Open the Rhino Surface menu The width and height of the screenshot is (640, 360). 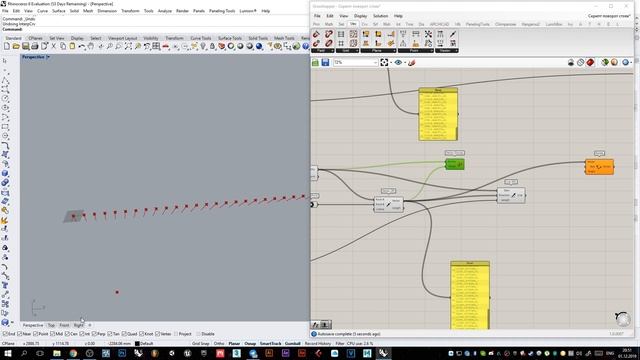(x=58, y=11)
